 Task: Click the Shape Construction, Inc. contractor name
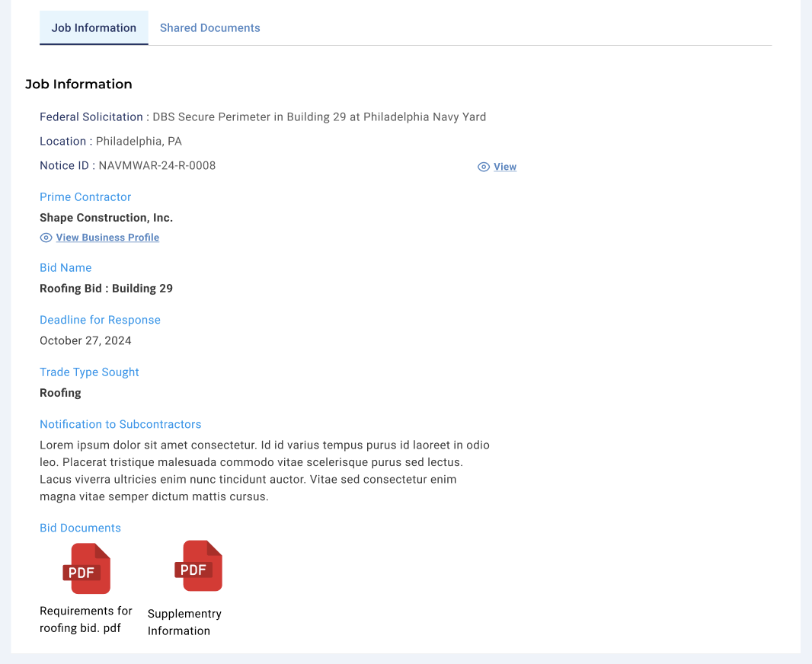(106, 218)
